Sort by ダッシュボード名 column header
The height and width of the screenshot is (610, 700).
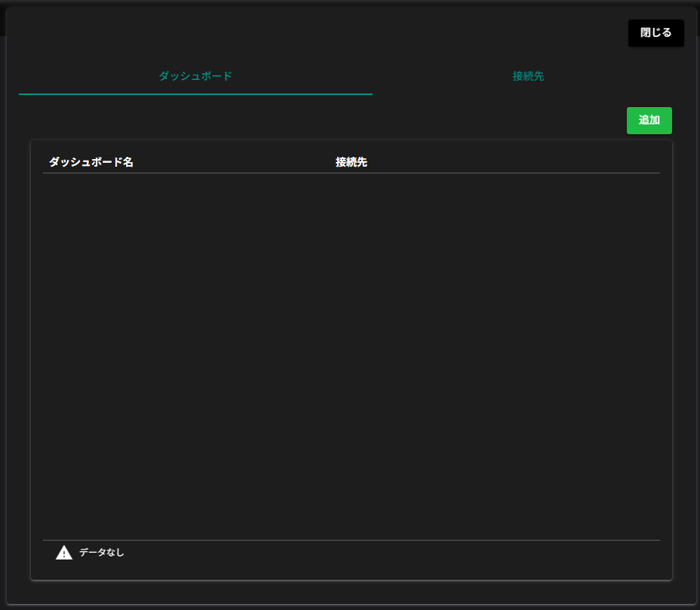click(x=91, y=162)
